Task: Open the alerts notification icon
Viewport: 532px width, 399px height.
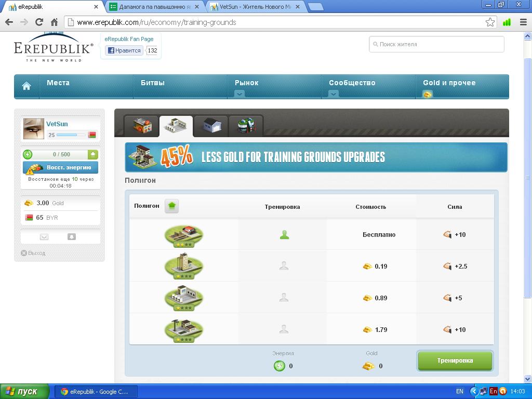Action: click(72, 237)
